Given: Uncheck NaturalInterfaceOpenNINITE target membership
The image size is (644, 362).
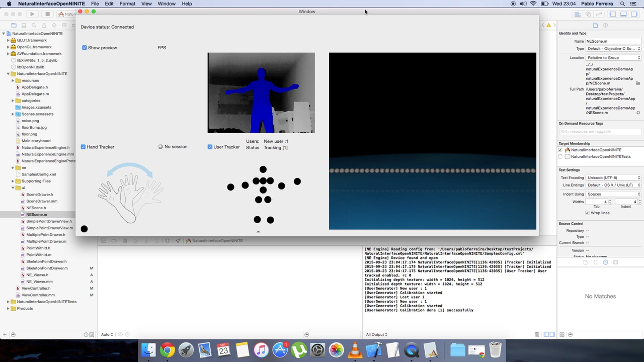Looking at the screenshot, I should tap(560, 150).
